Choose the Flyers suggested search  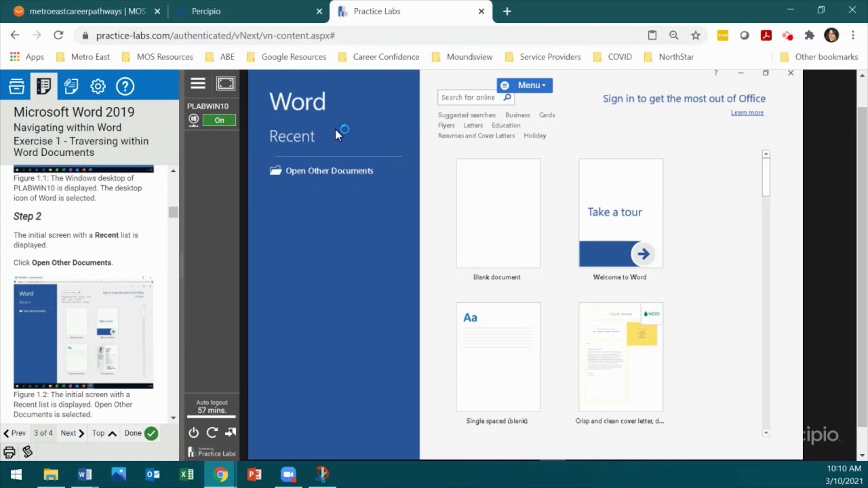click(446, 125)
